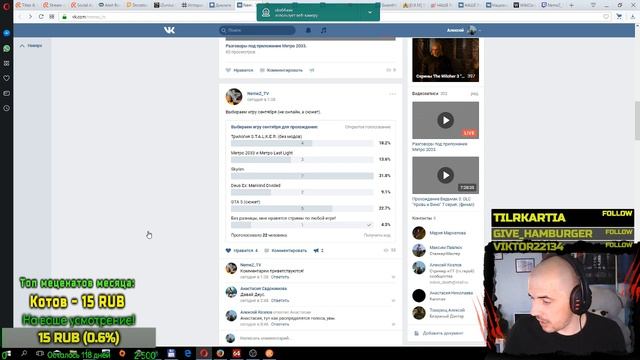Open the sidebar speed dial icon
The image size is (640, 360).
pyautogui.click(x=7, y=63)
